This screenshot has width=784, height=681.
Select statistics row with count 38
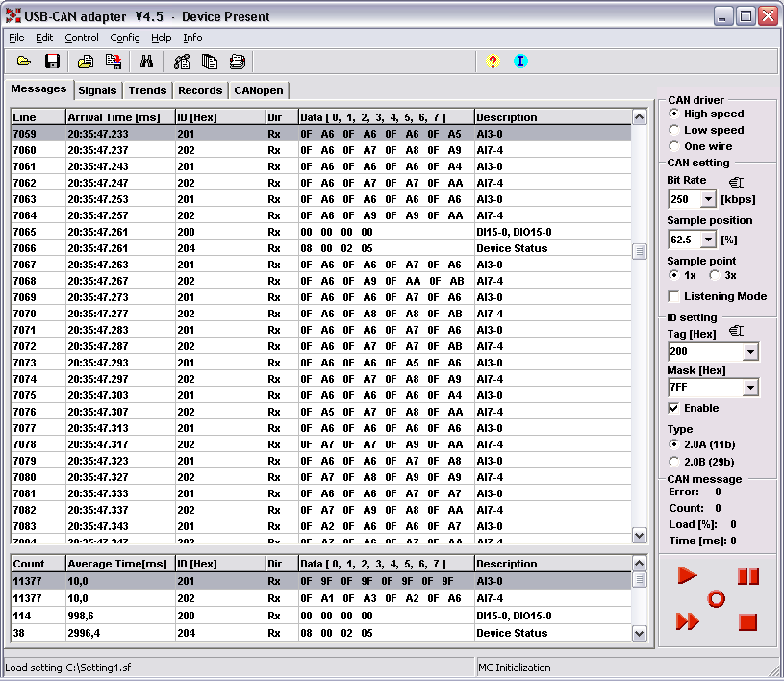[x=321, y=633]
